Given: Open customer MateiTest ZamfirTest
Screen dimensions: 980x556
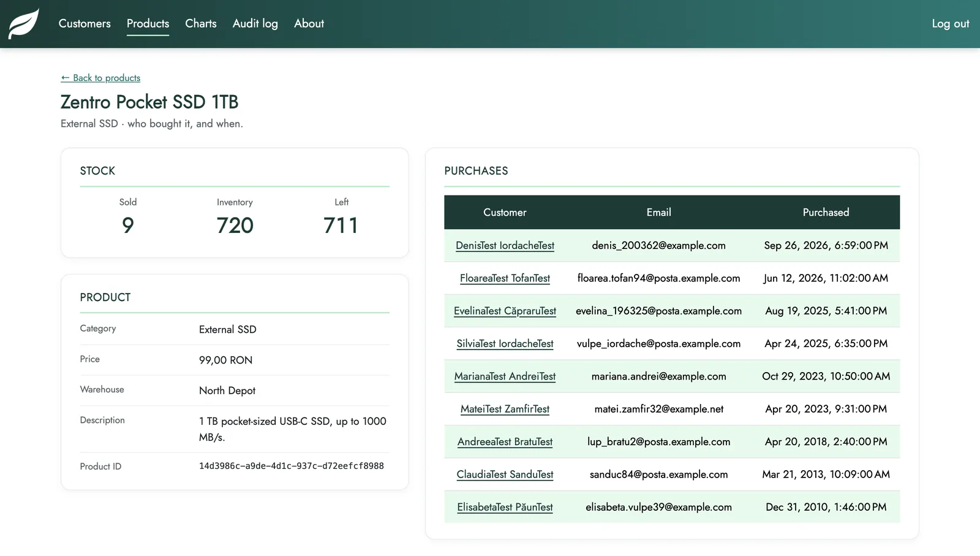Looking at the screenshot, I should click(505, 409).
